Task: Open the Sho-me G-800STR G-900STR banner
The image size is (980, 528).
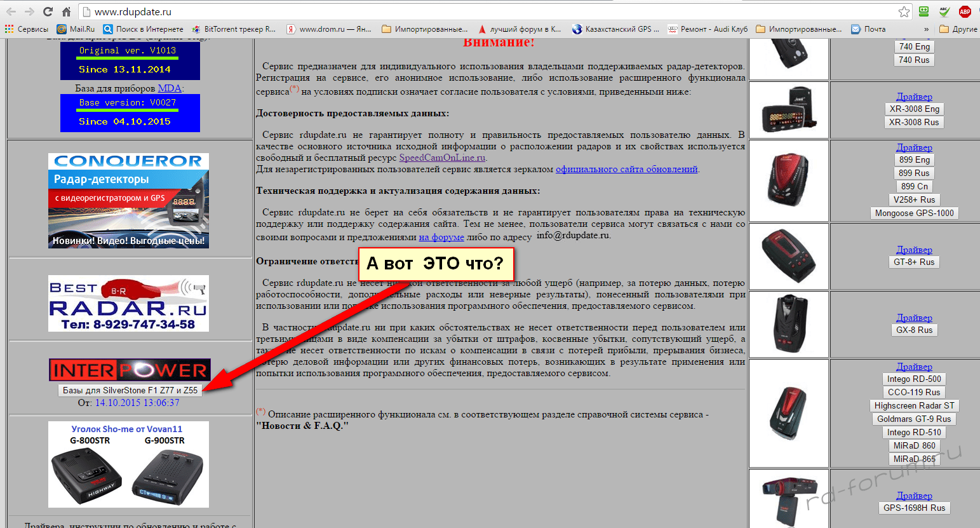Action: pos(128,464)
